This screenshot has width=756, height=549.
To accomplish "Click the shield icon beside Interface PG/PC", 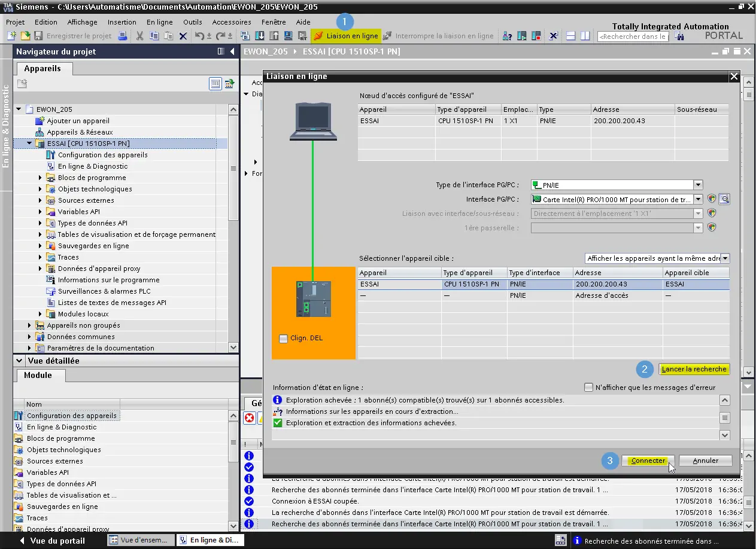I will tap(712, 199).
